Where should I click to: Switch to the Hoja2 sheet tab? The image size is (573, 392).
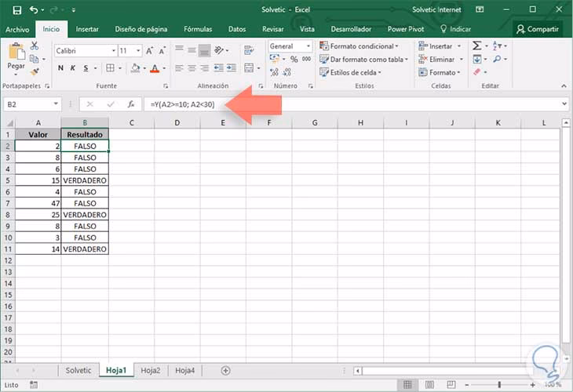tap(149, 370)
